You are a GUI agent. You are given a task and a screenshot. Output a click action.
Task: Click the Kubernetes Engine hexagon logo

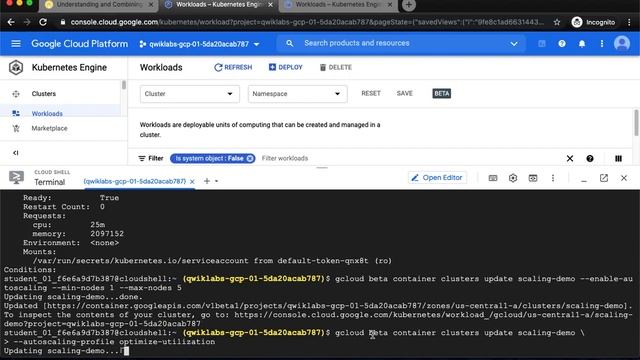[x=16, y=67]
